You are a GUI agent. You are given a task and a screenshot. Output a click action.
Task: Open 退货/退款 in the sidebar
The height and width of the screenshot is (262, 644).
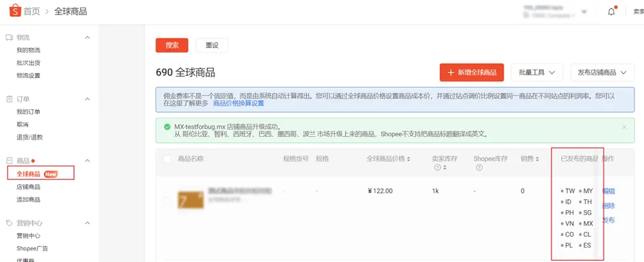tap(29, 137)
